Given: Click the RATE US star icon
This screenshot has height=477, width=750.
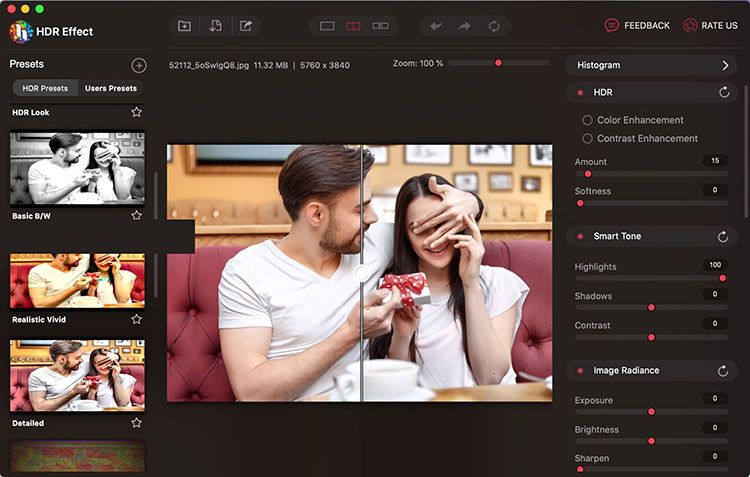Looking at the screenshot, I should click(x=690, y=25).
